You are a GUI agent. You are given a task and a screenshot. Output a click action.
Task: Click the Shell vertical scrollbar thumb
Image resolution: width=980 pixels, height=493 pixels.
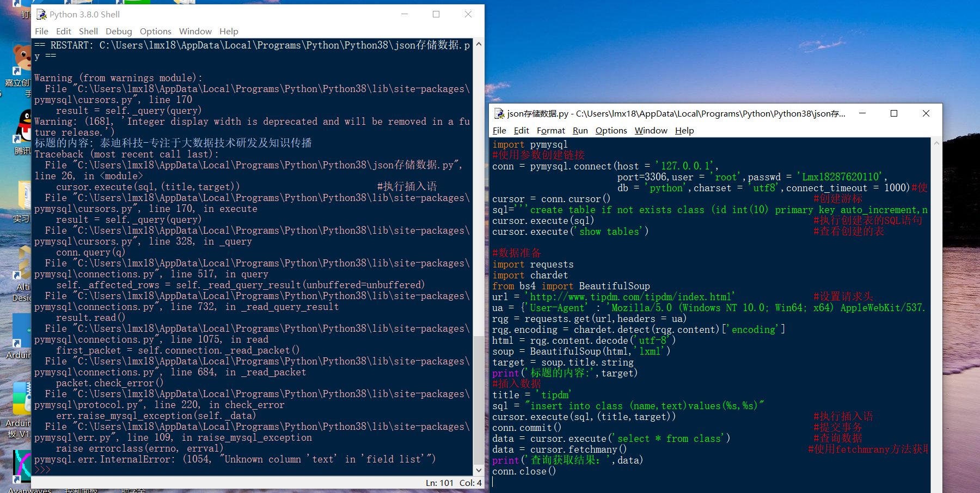(x=479, y=400)
